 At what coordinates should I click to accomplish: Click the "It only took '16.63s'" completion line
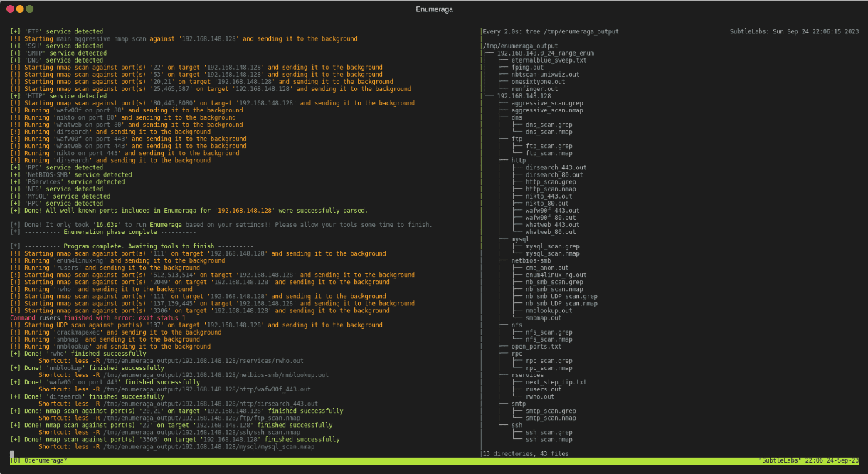tap(221, 225)
